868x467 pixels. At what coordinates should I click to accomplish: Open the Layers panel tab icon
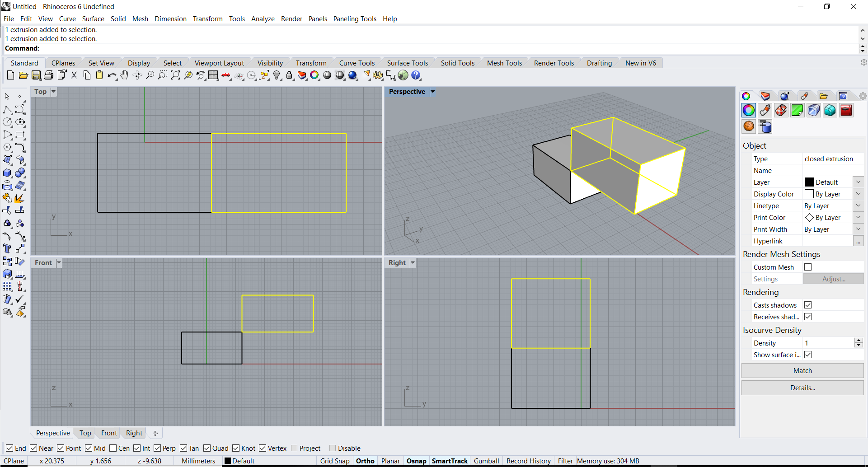pos(765,96)
